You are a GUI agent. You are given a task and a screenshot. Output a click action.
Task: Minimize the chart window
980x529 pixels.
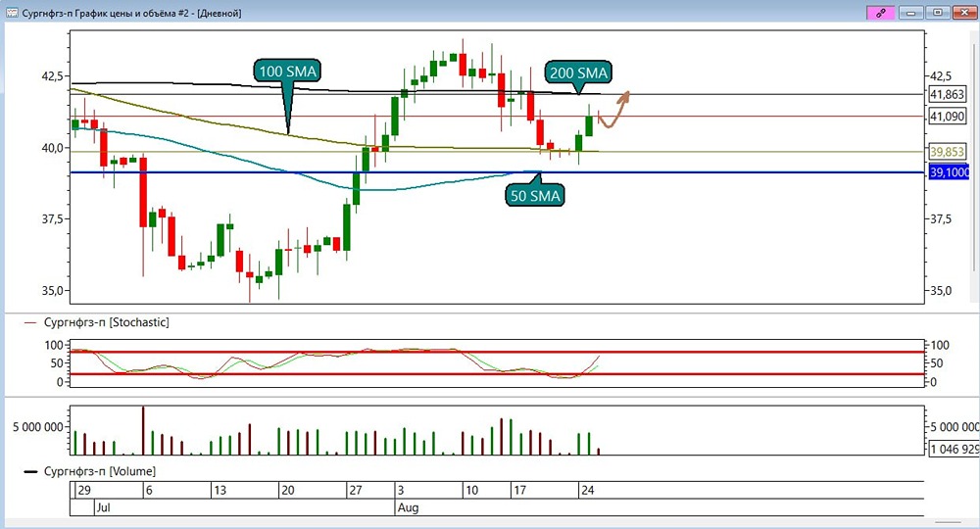click(x=910, y=13)
